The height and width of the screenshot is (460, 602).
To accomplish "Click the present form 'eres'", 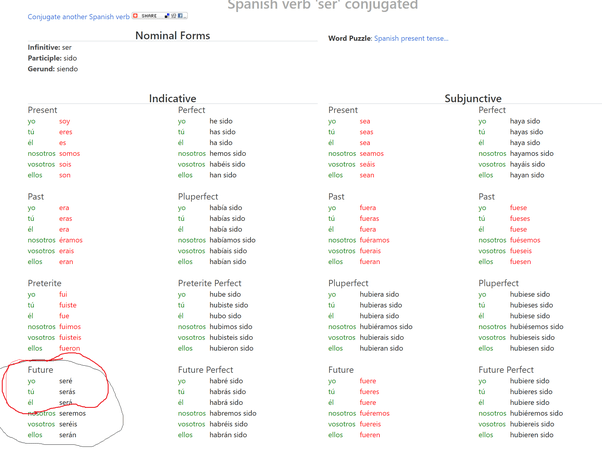I will click(x=66, y=132).
